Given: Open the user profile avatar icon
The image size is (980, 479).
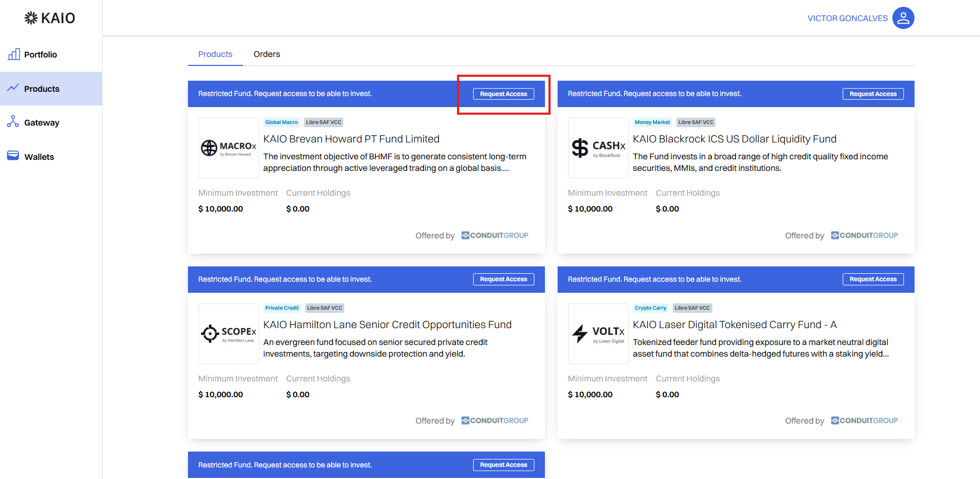Looking at the screenshot, I should pyautogui.click(x=903, y=18).
